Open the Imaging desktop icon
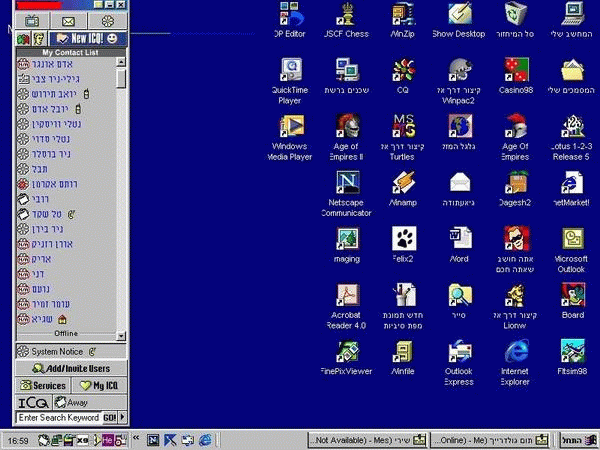The height and width of the screenshot is (450, 600). [347, 245]
